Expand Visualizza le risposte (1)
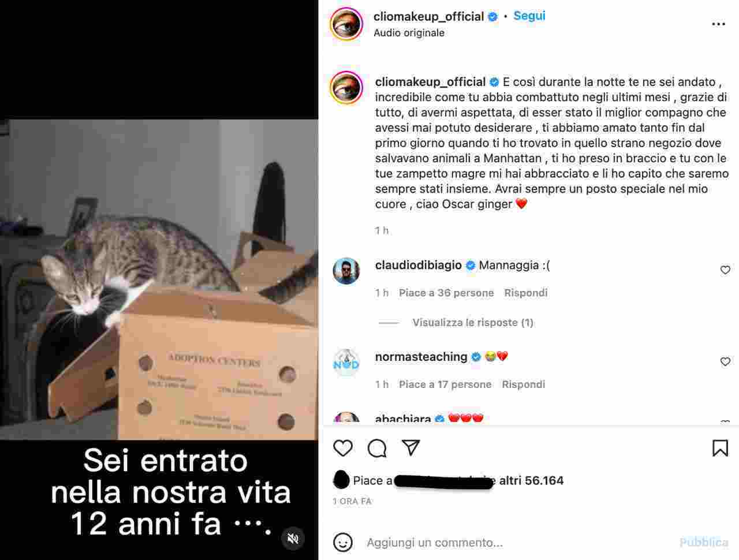This screenshot has height=560, width=739. pyautogui.click(x=472, y=323)
